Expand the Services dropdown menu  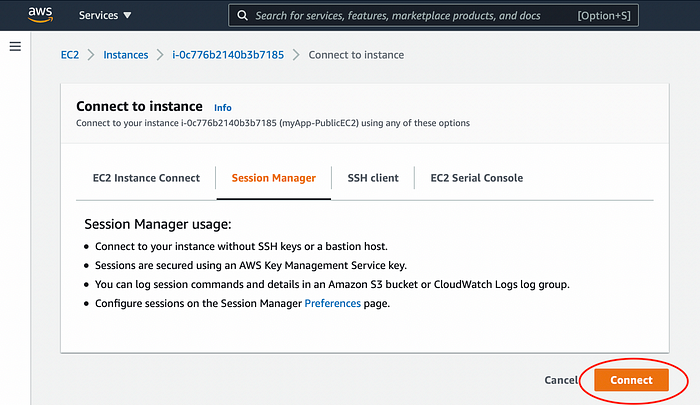(105, 15)
